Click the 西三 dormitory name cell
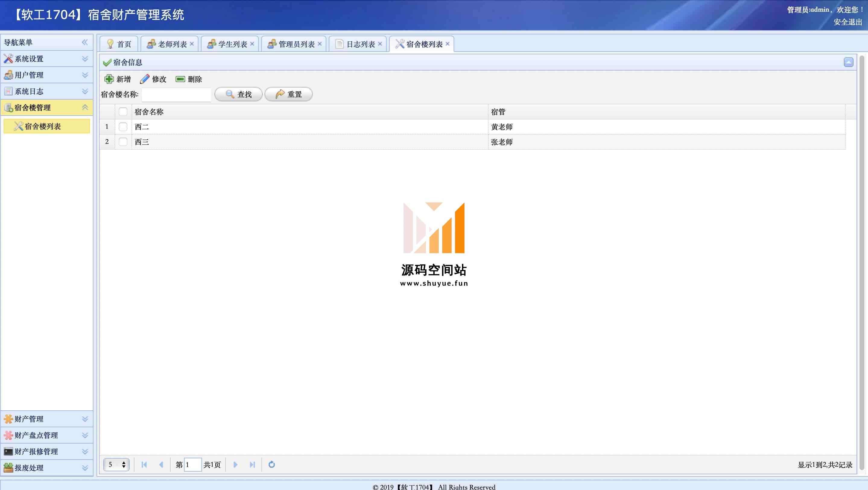The width and height of the screenshot is (868, 490). [x=310, y=142]
